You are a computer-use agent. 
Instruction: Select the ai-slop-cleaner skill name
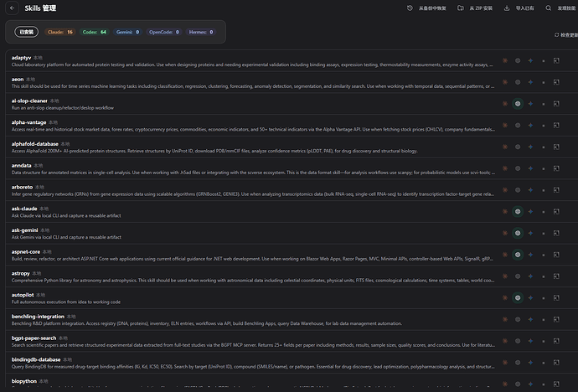(x=29, y=101)
